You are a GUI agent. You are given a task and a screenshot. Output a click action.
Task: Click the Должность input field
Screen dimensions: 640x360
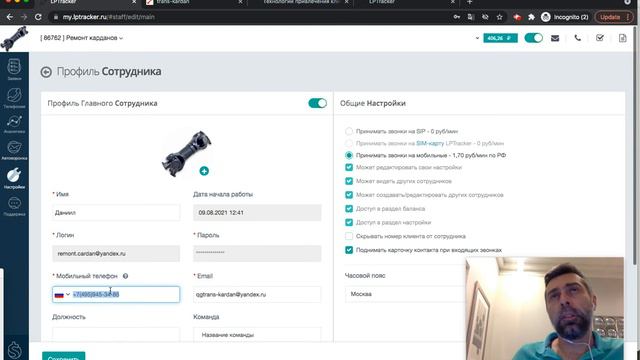[x=116, y=335]
